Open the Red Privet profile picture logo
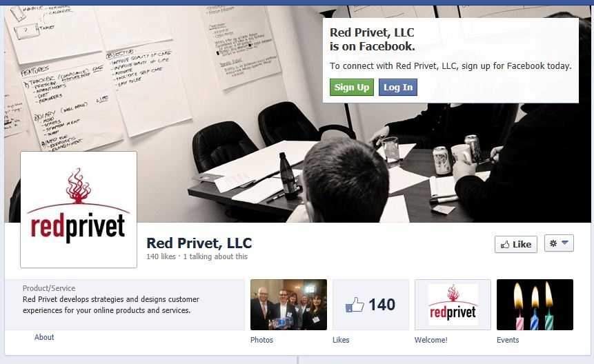The image size is (594, 364). point(79,210)
